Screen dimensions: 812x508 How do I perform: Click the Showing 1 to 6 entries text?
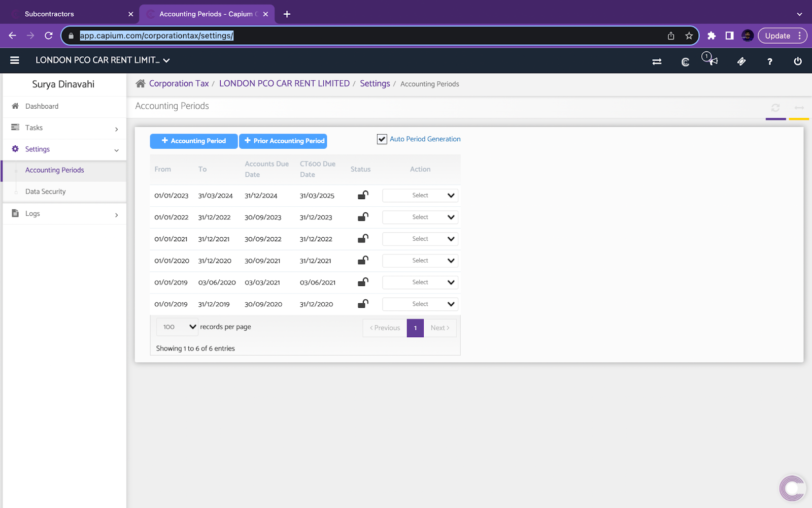[x=195, y=348]
